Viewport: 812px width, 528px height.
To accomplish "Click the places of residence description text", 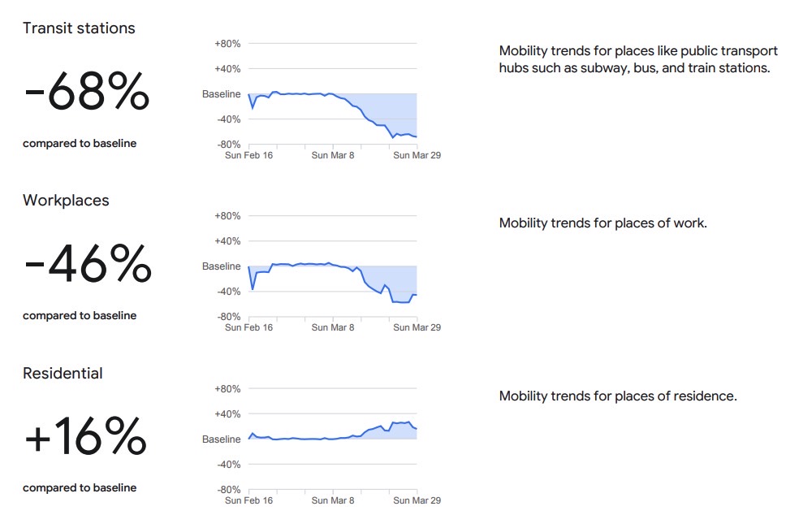I will pos(618,396).
